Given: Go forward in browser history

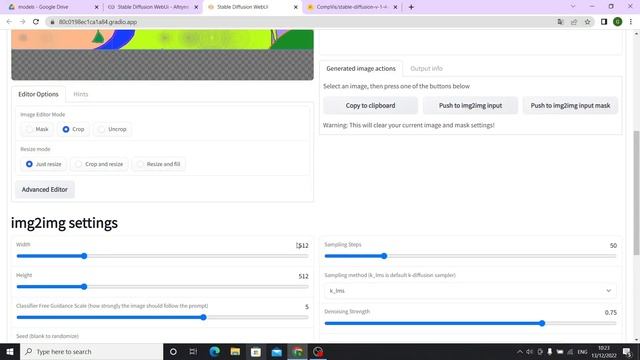Looking at the screenshot, I should [22, 22].
